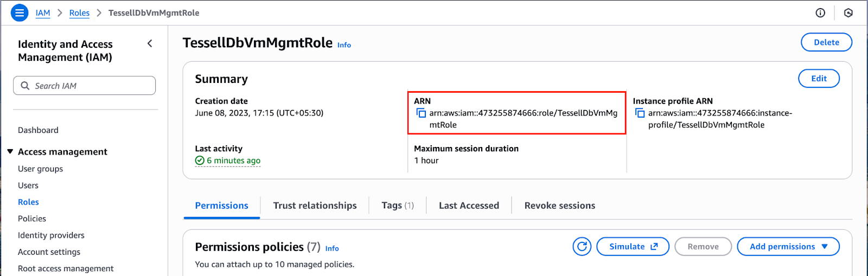Switch to the Trust relationships tab
The image size is (868, 276).
point(315,206)
